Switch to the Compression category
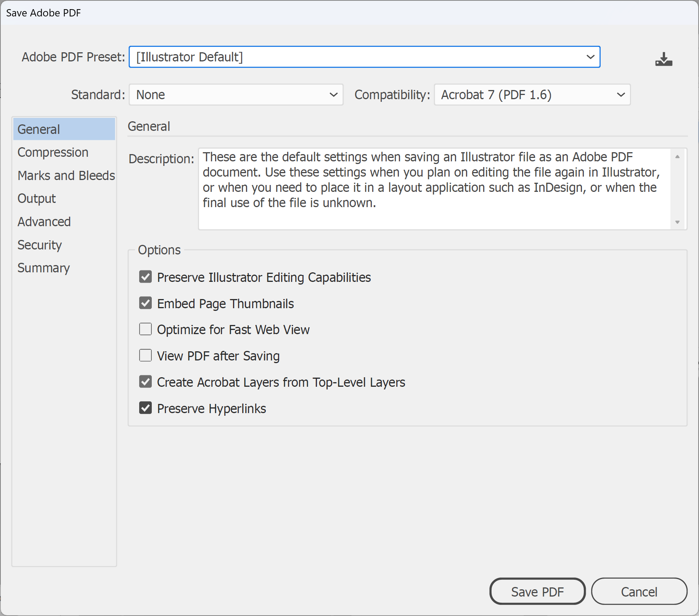Screen dimensions: 699x616 pos(64,152)
